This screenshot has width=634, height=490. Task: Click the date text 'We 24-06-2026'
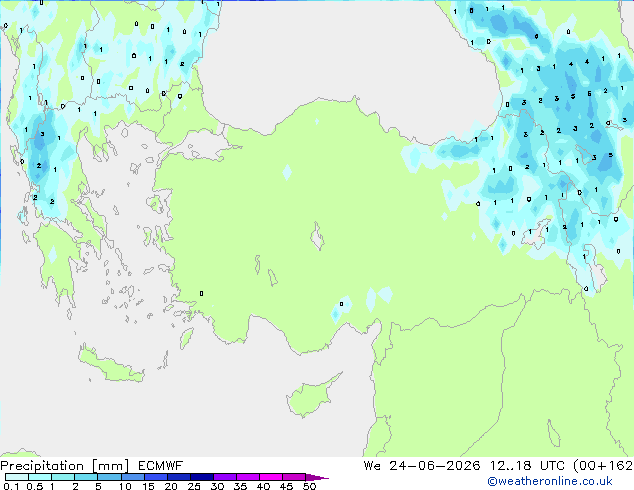tap(422, 466)
